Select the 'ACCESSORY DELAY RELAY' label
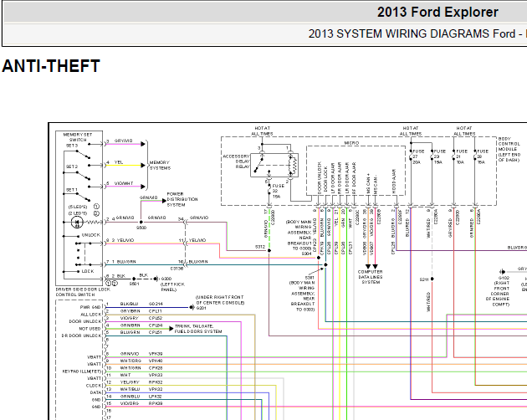527x420 pixels. 236,161
